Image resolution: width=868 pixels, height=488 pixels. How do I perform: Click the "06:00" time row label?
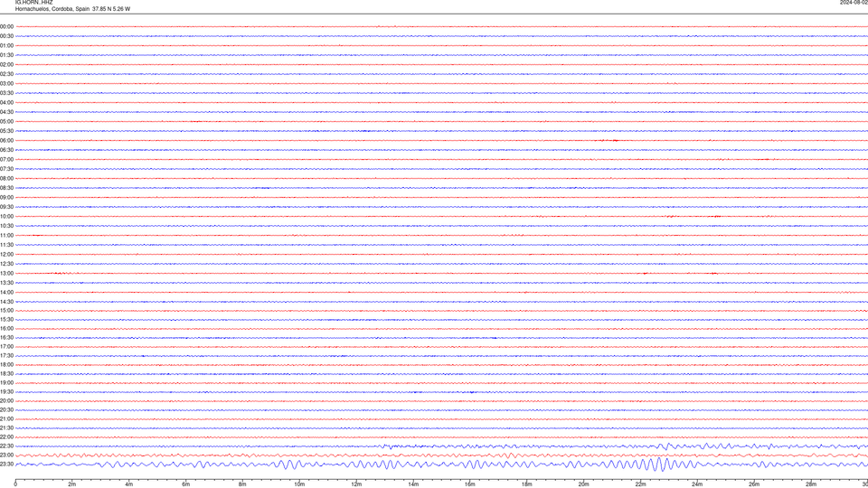click(x=6, y=141)
